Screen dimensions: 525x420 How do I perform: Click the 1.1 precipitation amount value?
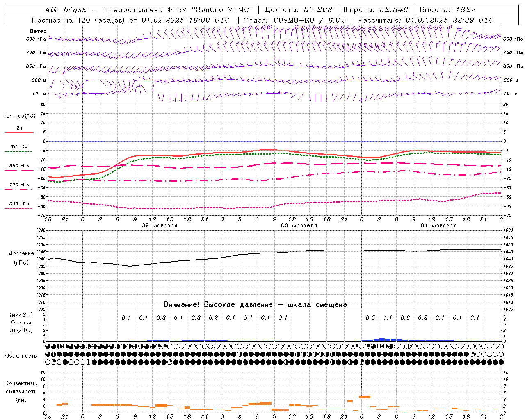(x=388, y=317)
